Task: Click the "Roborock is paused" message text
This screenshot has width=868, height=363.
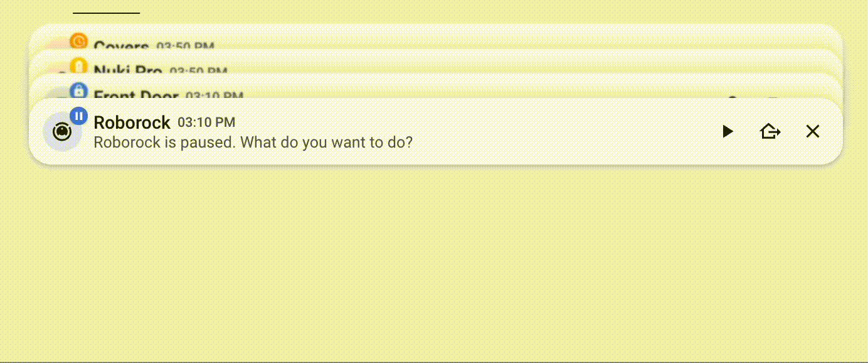Action: click(x=253, y=142)
